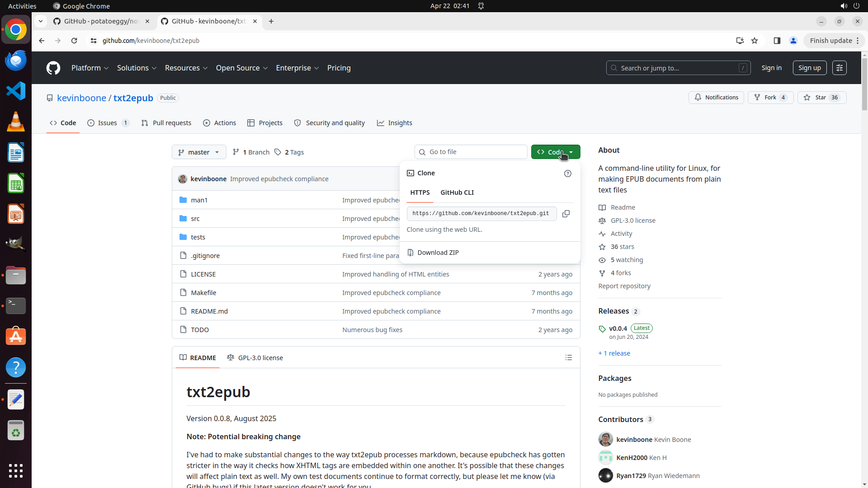868x488 pixels.
Task: Copy the clone URL to clipboard
Action: click(566, 214)
